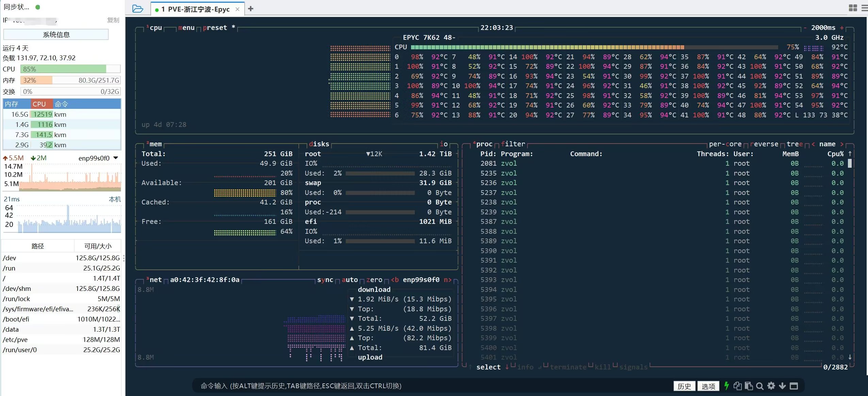Click previous sort column left arrow near name
This screenshot has width=868, height=396.
click(x=813, y=144)
